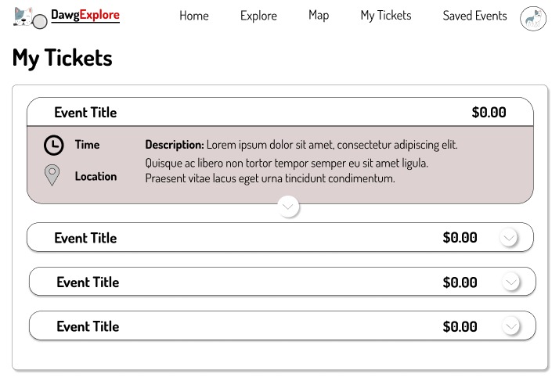Click the Location label in ticket details
Image resolution: width=559 pixels, height=392 pixels.
point(96,177)
